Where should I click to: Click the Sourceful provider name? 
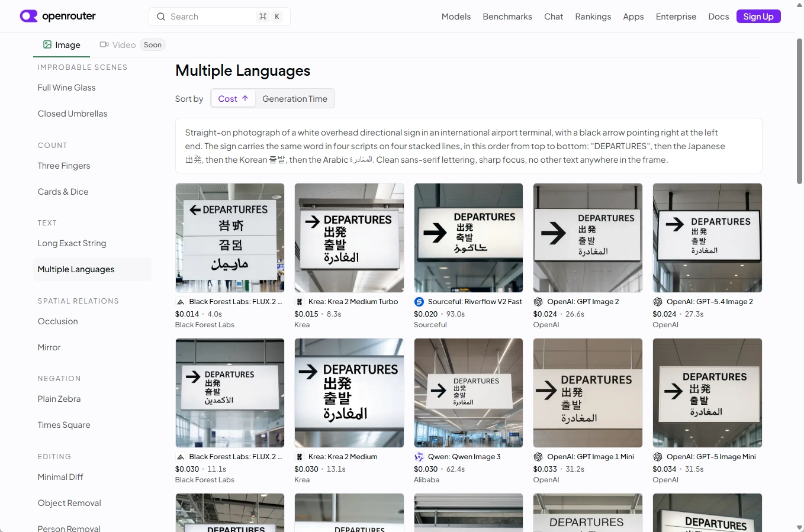(x=430, y=325)
